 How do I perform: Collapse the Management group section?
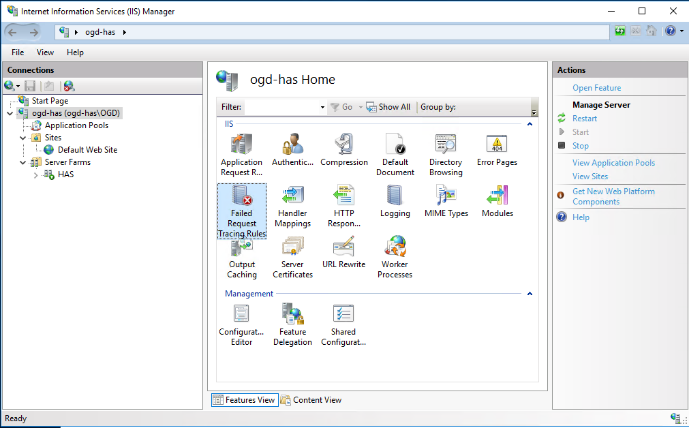pos(529,294)
